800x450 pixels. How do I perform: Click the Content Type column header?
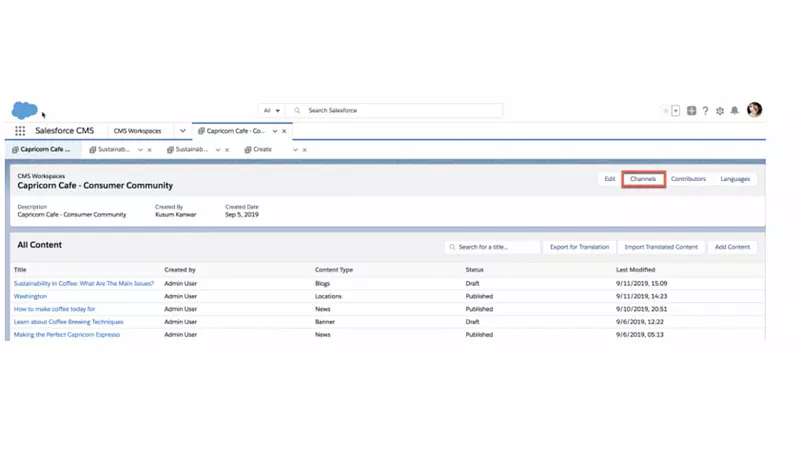334,270
